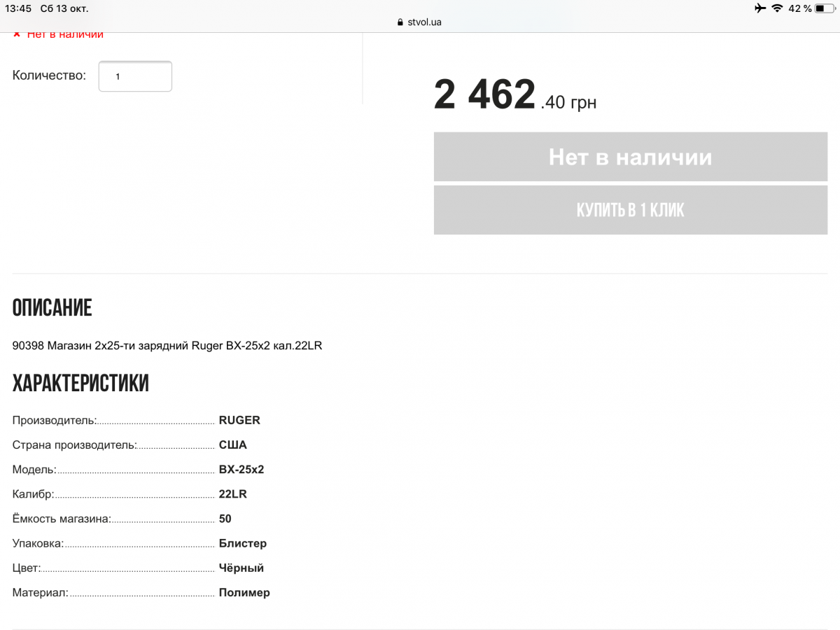Select the Характеристики section heading
This screenshot has width=840, height=630.
click(x=80, y=384)
